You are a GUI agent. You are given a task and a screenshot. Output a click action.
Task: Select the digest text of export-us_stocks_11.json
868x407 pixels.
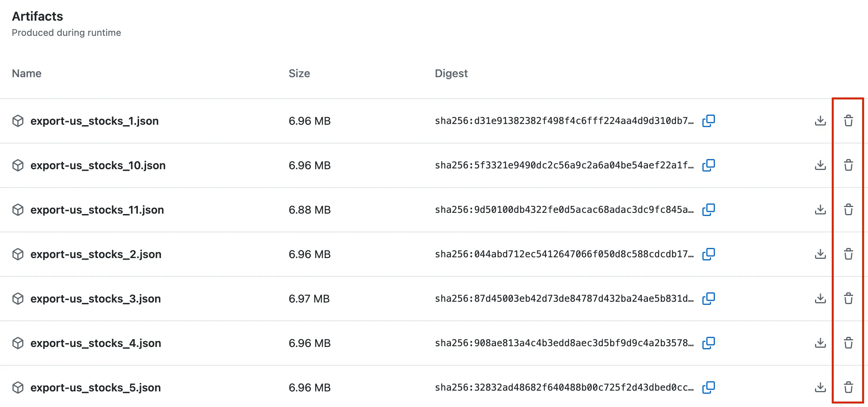coord(564,210)
